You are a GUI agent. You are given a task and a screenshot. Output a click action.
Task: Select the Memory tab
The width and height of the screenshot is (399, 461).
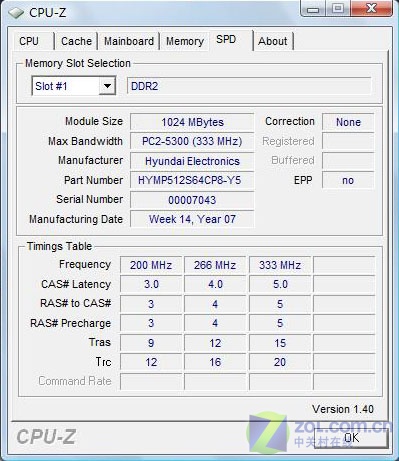pyautogui.click(x=185, y=41)
